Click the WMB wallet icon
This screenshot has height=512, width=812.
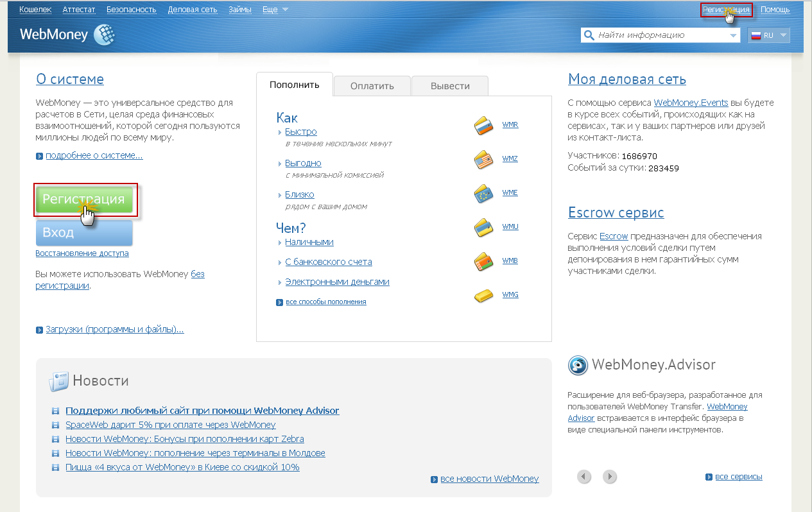click(x=483, y=261)
